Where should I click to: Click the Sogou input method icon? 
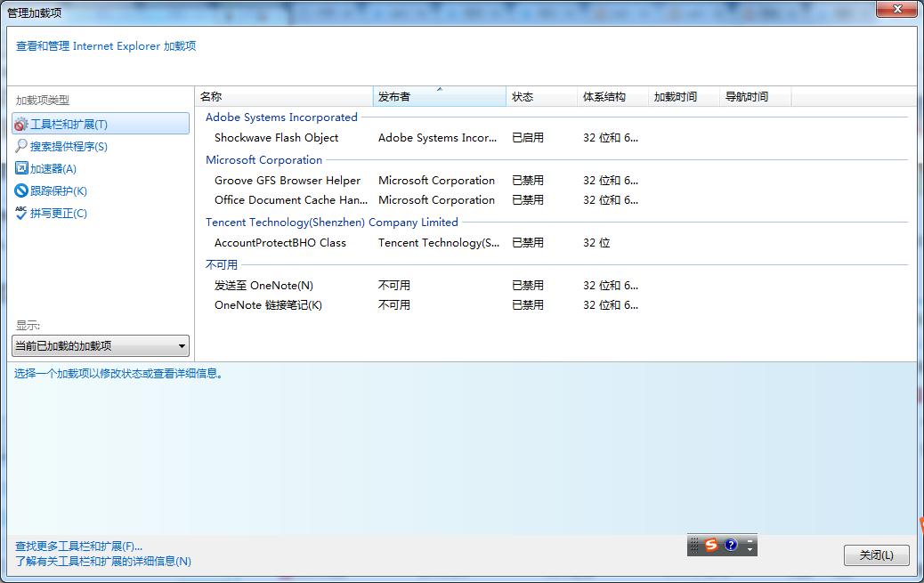pyautogui.click(x=711, y=545)
